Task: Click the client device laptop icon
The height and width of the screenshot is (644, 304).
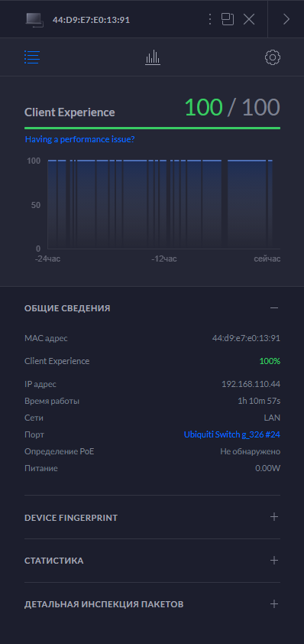Action: click(34, 20)
